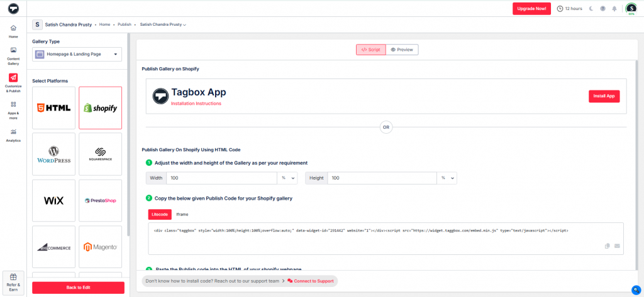
Task: Click the platform list scrollbar
Action: tap(128, 136)
